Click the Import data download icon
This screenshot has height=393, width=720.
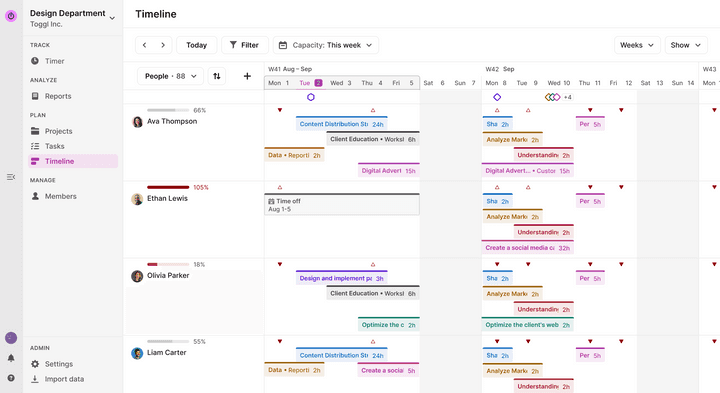tap(35, 379)
